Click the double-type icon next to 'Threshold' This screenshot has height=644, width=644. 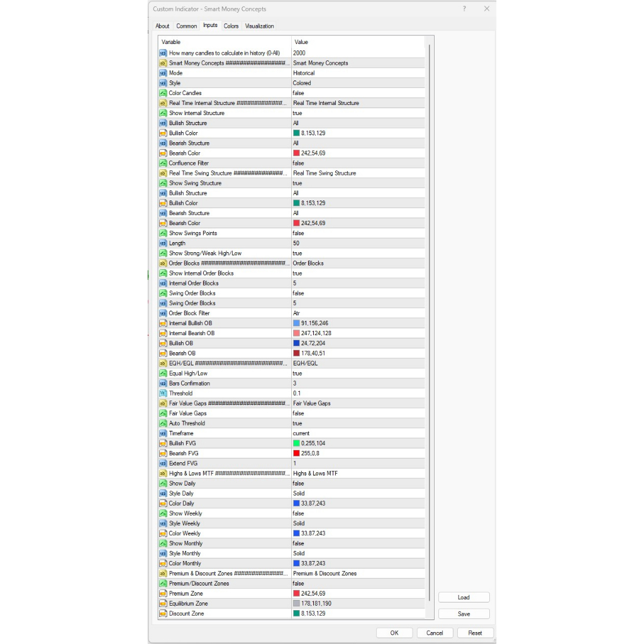(163, 393)
